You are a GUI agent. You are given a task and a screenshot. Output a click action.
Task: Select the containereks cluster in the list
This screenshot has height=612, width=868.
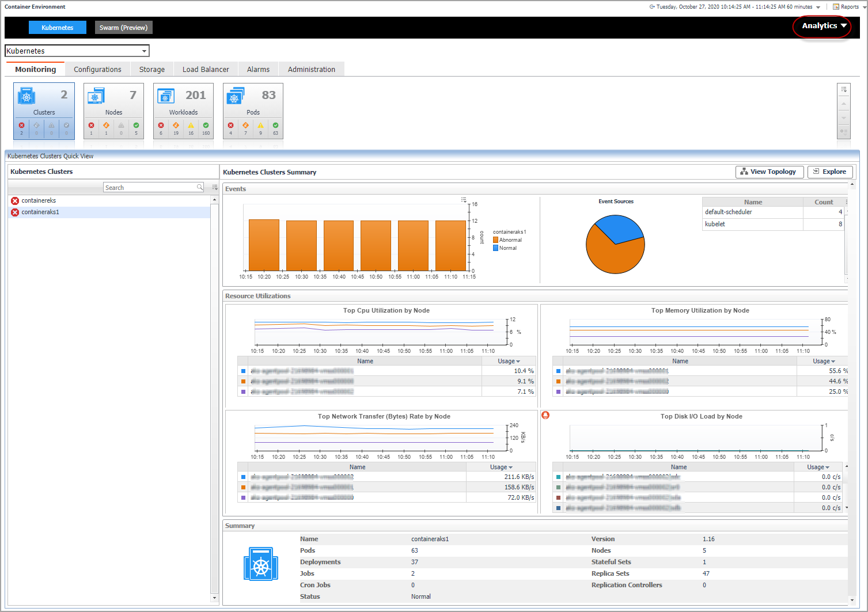coord(39,201)
